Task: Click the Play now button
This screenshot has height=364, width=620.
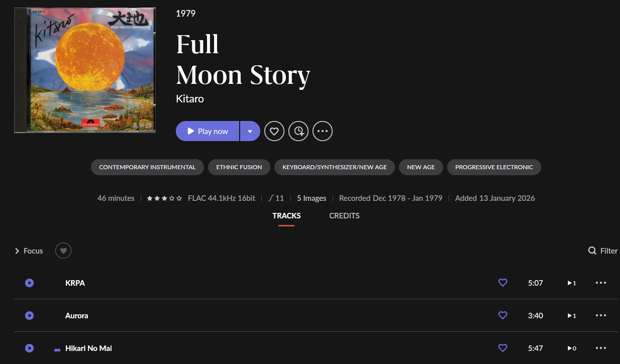Action: 208,131
